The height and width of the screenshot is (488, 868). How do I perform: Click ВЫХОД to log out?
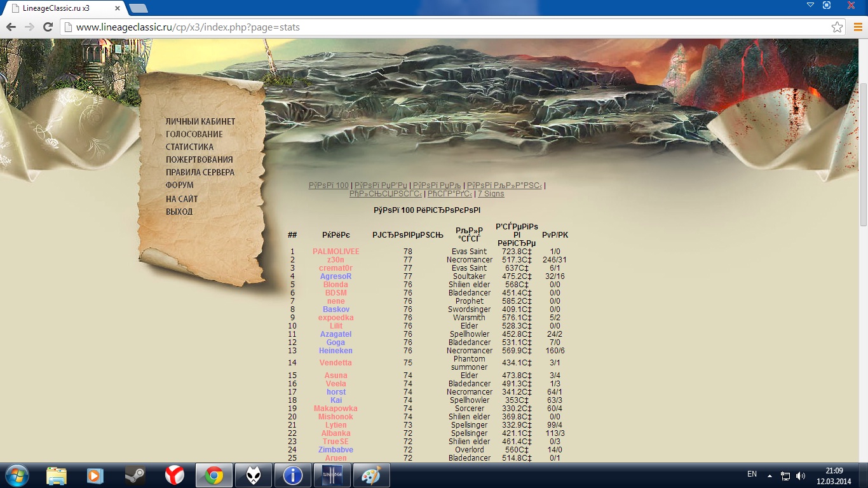tap(179, 212)
